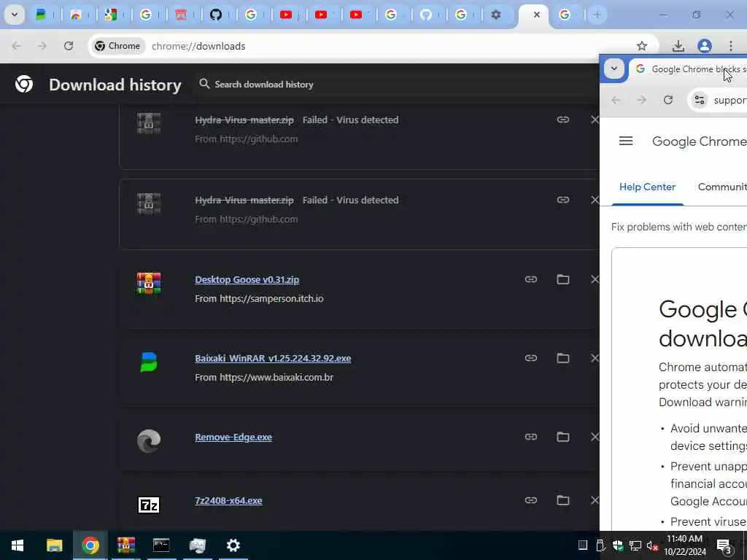
Task: Select the 'Google Chrome blocks' tab in the support window
Action: (689, 69)
